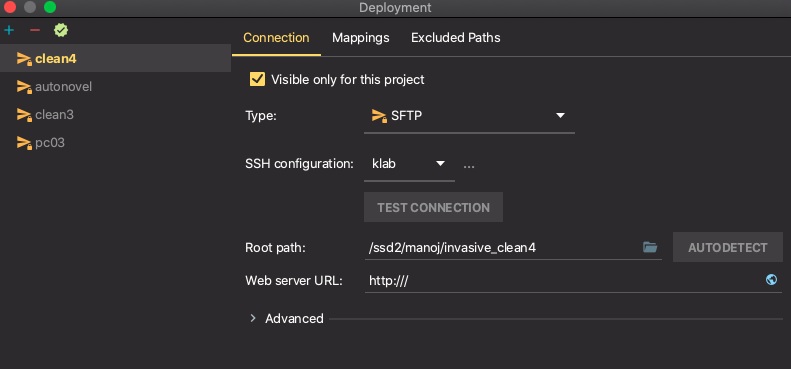Click the SFTP icon in the Type field
Screen dimensions: 791x369
[x=379, y=116]
